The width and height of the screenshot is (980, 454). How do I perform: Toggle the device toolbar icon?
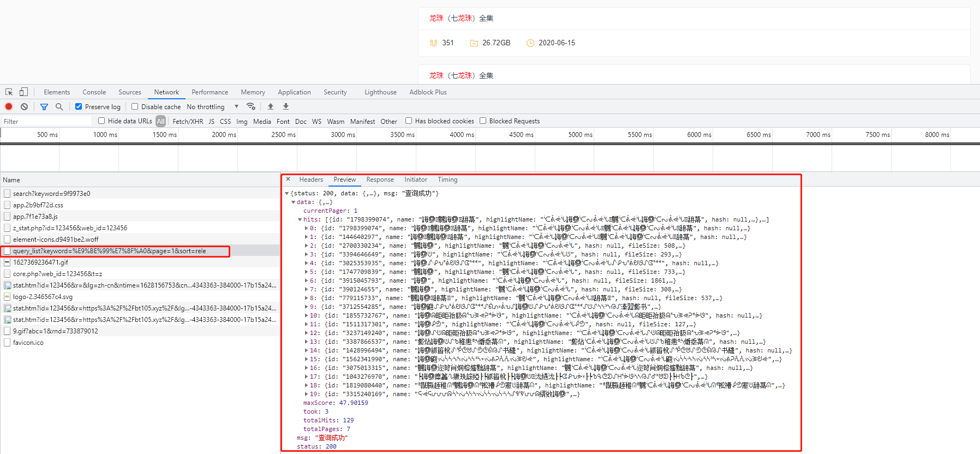[x=23, y=92]
